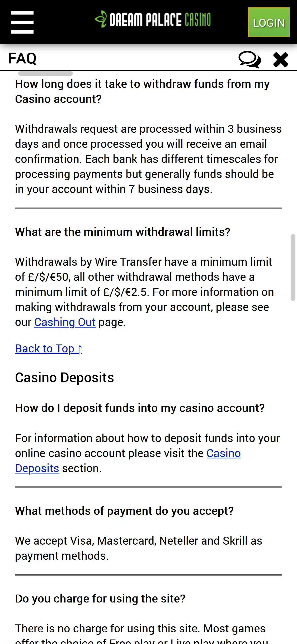This screenshot has height=644, width=297.
Task: Close the FAQ panel with X
Action: [281, 59]
